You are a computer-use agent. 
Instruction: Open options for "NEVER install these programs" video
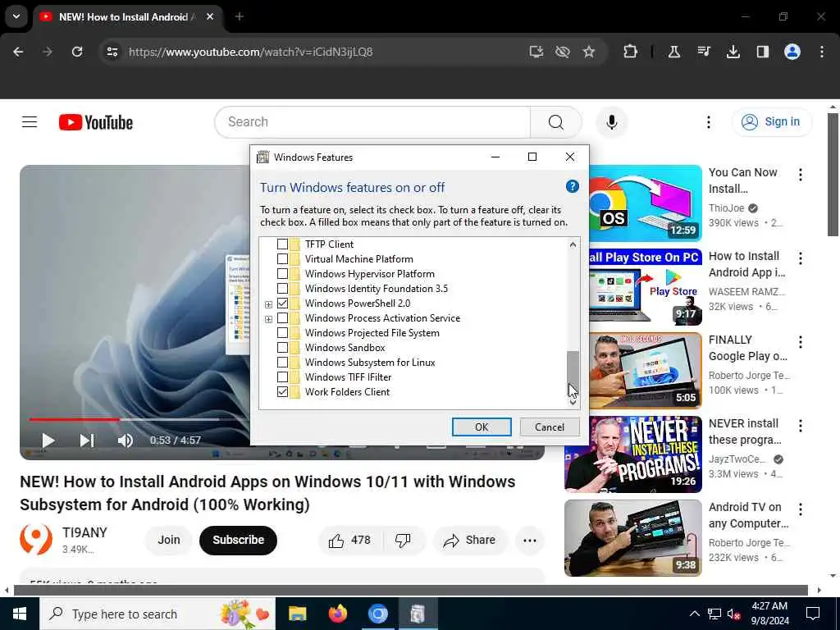(x=801, y=426)
